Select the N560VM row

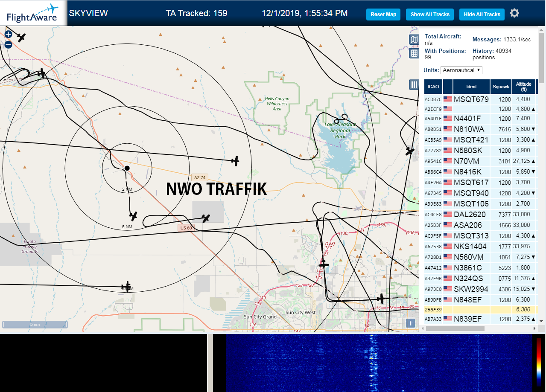(481, 257)
